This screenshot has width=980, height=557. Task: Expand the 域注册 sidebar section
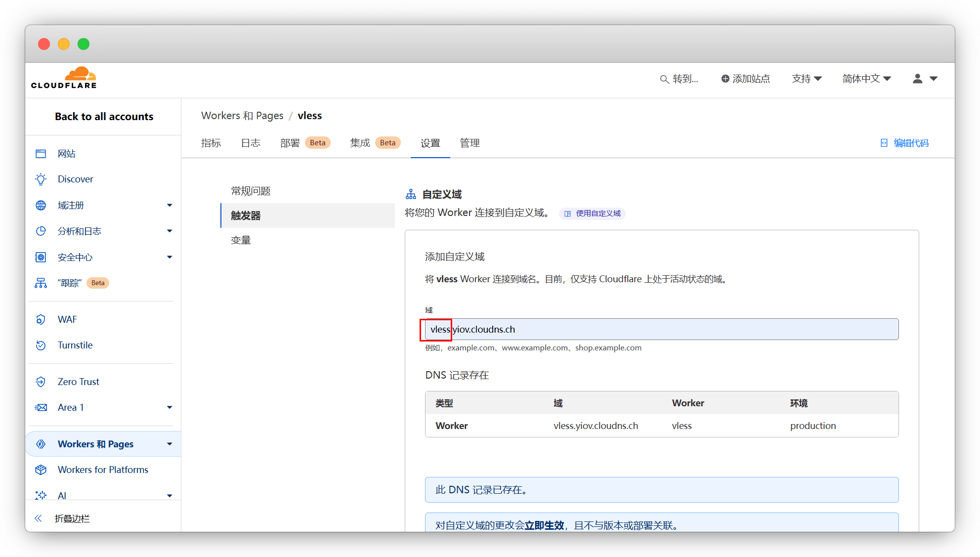click(x=170, y=205)
